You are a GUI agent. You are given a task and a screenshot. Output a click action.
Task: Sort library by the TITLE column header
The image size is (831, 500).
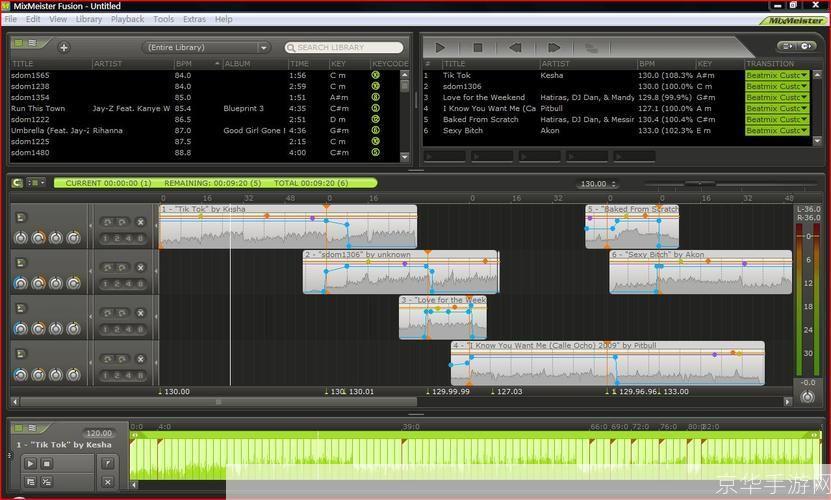point(51,64)
